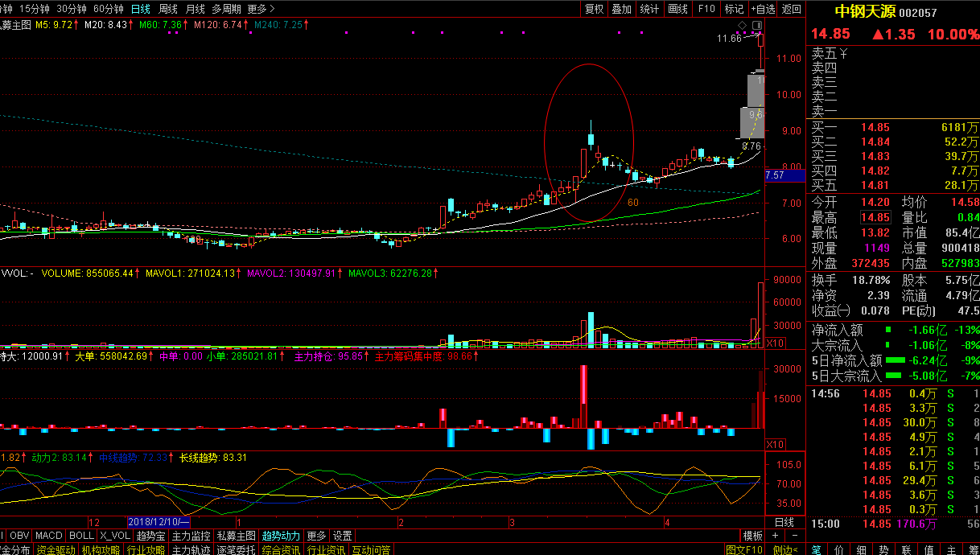The height and width of the screenshot is (555, 980).
Task: Select the 联 linked tab in quote panel
Action: 907,550
